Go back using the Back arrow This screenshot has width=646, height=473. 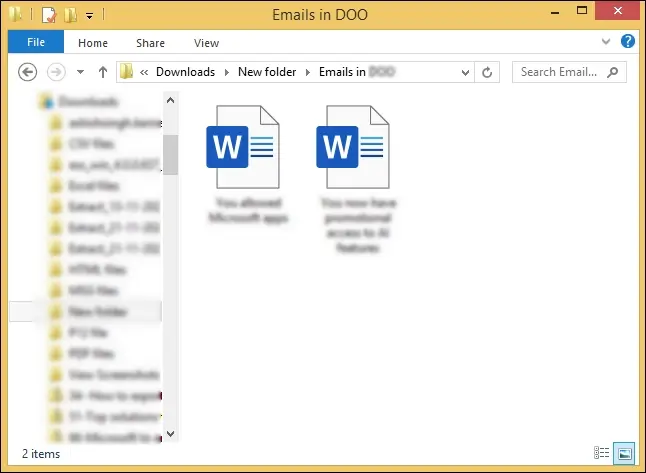click(28, 72)
